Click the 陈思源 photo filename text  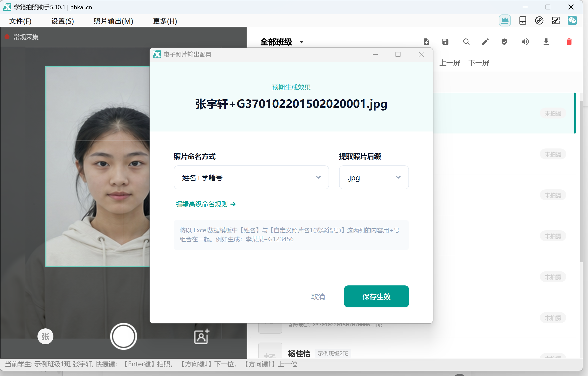[337, 325]
